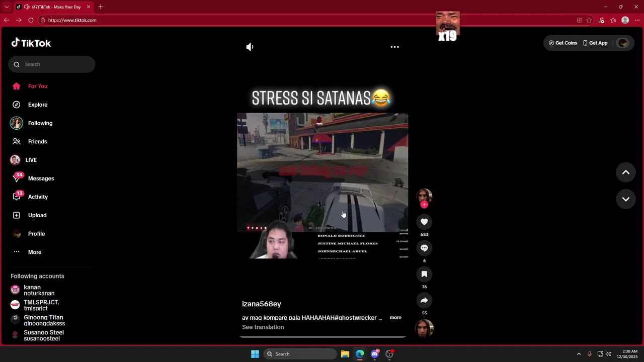Open the Favorites list icon in Edge
Screen dimensions: 644x362
coord(613,20)
